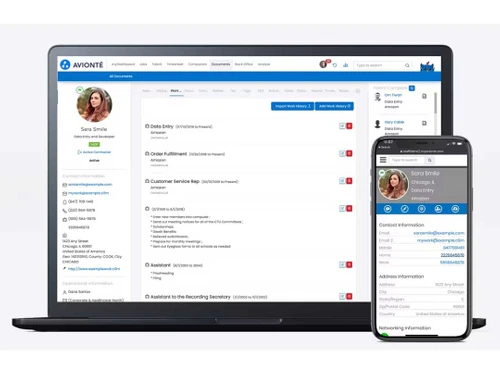Select the Work tab in the profile tabs
This screenshot has width=500, height=375.
[176, 91]
